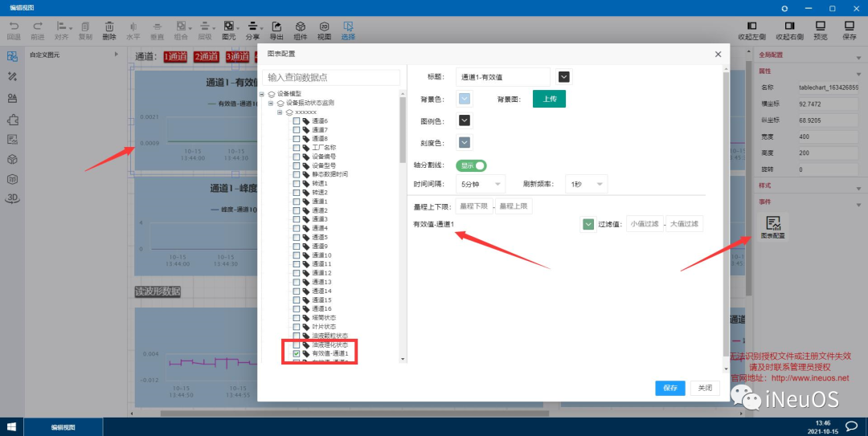The height and width of the screenshot is (436, 868).
Task: Uncheck the 有效值-通道1 checkbox
Action: [x=297, y=353]
